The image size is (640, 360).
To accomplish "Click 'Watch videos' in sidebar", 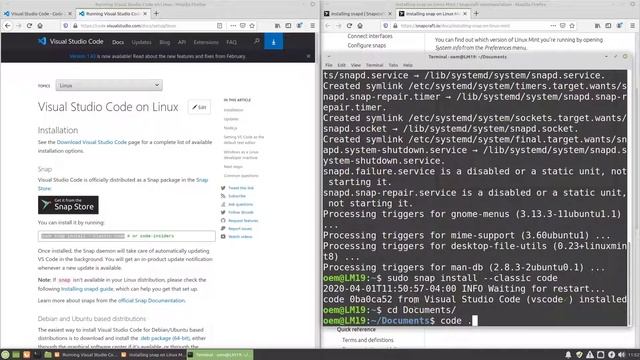I will coord(240,236).
